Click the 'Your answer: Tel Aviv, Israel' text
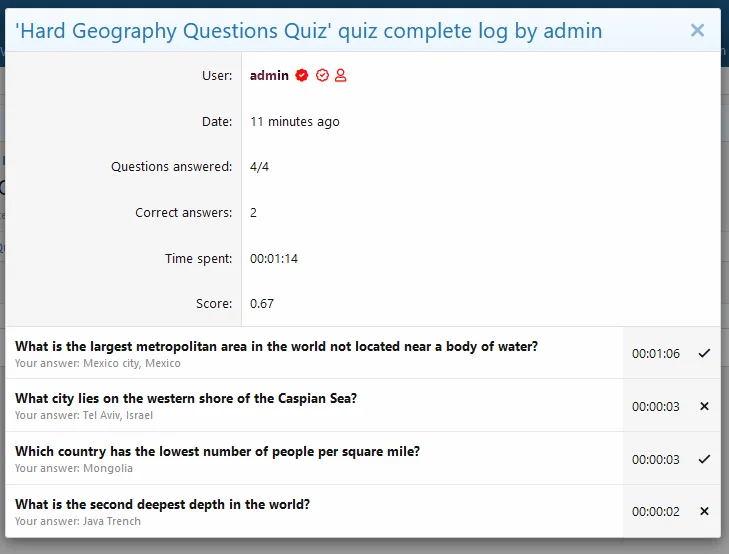The image size is (729, 554). 85,415
